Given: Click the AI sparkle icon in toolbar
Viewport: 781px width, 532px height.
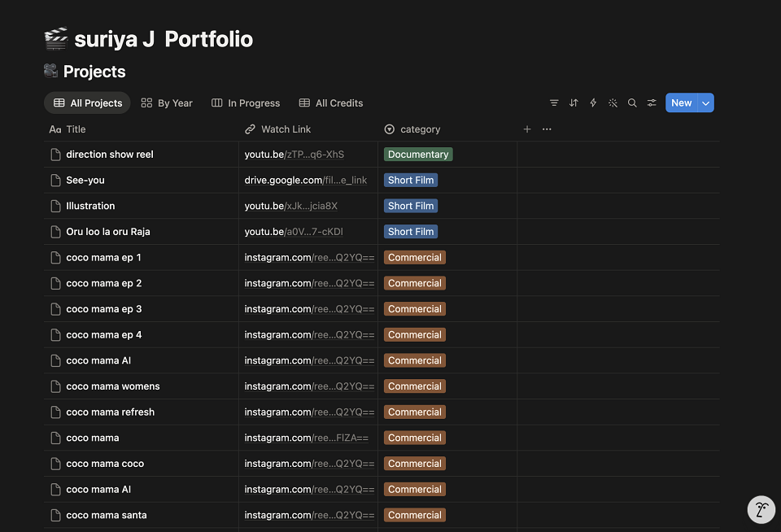Looking at the screenshot, I should tap(613, 103).
